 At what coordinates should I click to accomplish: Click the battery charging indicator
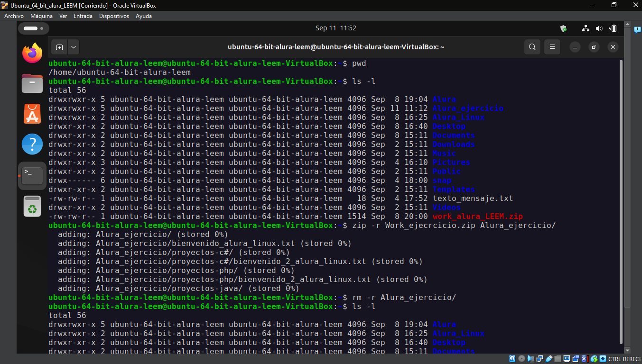tap(613, 28)
